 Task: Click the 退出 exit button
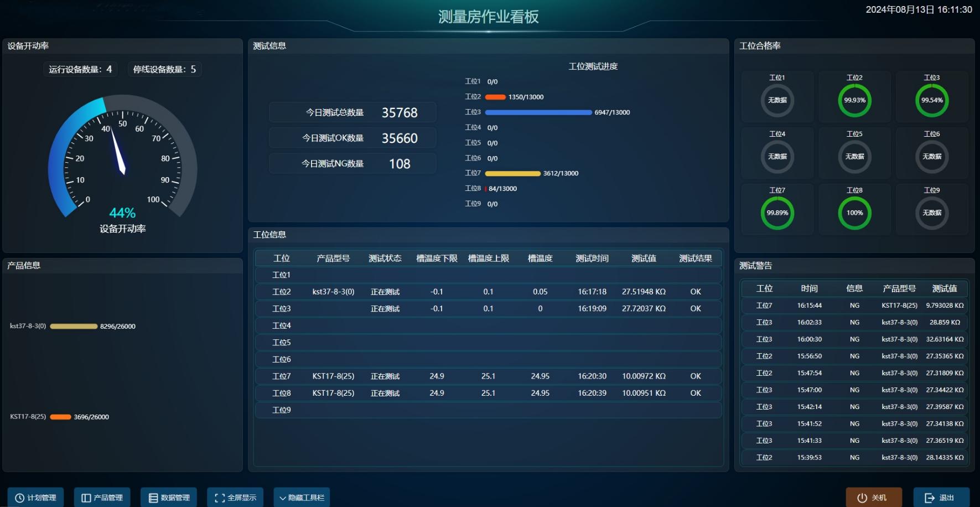[941, 498]
